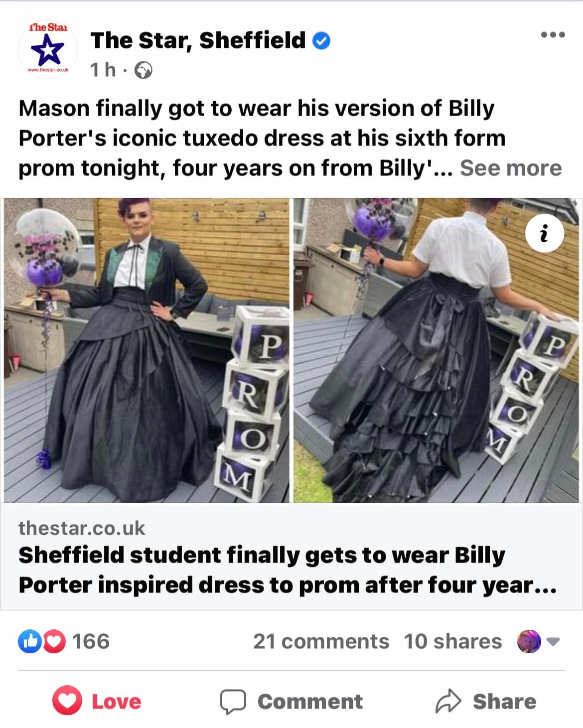Tap the comment speech bubble icon
The height and width of the screenshot is (728, 583).
233,702
